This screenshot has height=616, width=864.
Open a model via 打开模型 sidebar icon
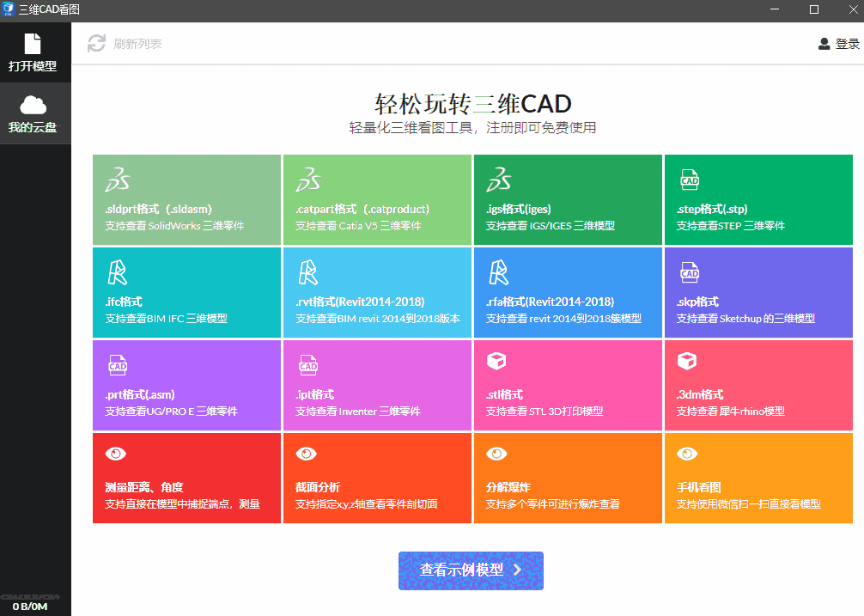click(34, 52)
